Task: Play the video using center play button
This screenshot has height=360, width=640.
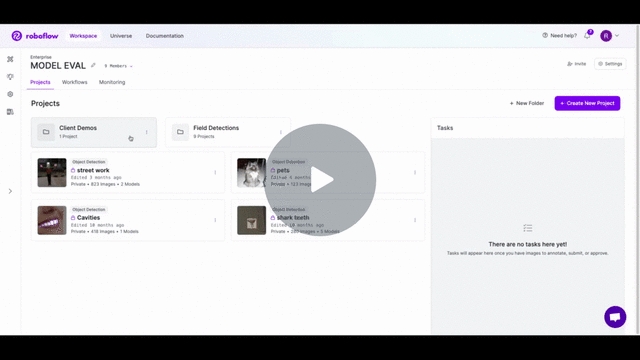Action: click(320, 180)
